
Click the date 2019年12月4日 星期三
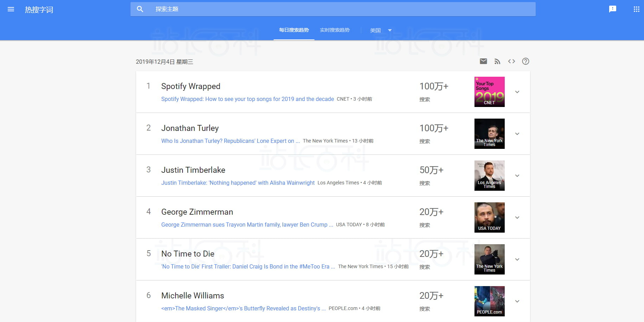click(x=164, y=62)
